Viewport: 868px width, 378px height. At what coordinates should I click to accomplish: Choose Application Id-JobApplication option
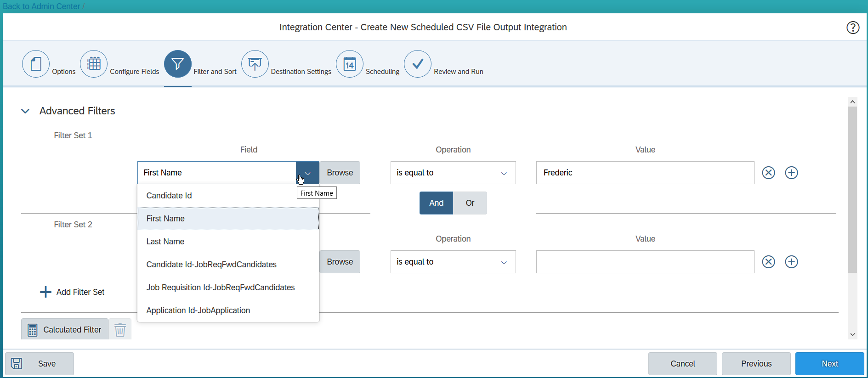click(228, 310)
